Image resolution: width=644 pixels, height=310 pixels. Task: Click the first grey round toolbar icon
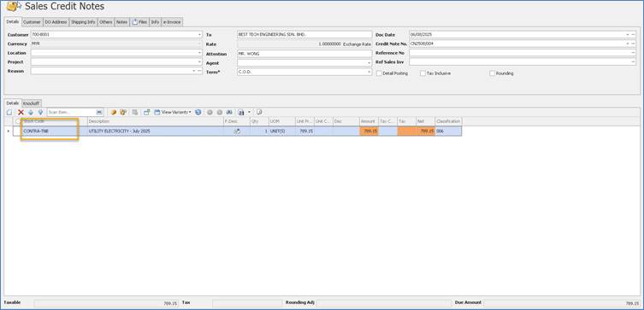210,112
